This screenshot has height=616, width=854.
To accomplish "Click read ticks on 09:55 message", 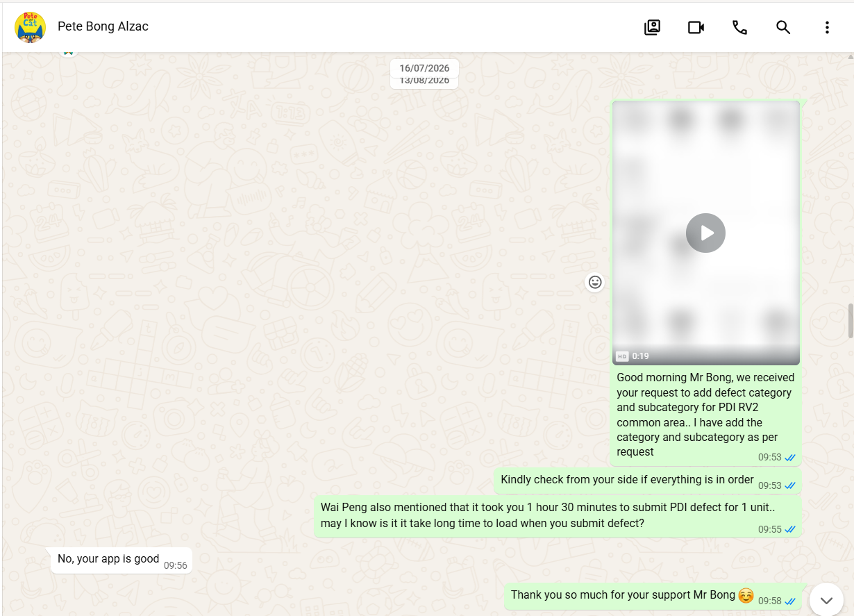I will coord(790,529).
